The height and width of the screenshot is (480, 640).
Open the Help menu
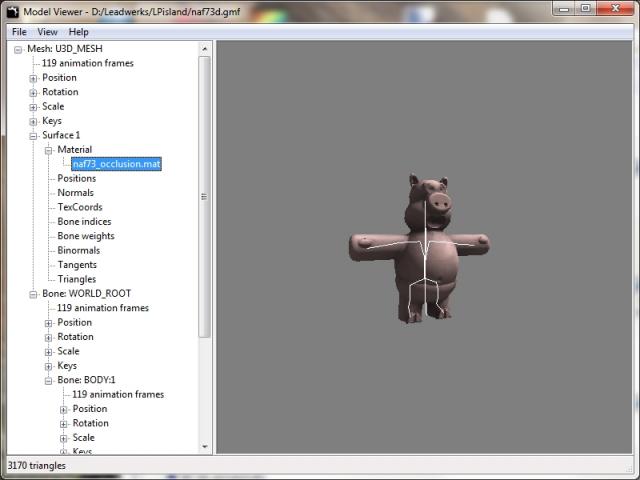pyautogui.click(x=78, y=32)
